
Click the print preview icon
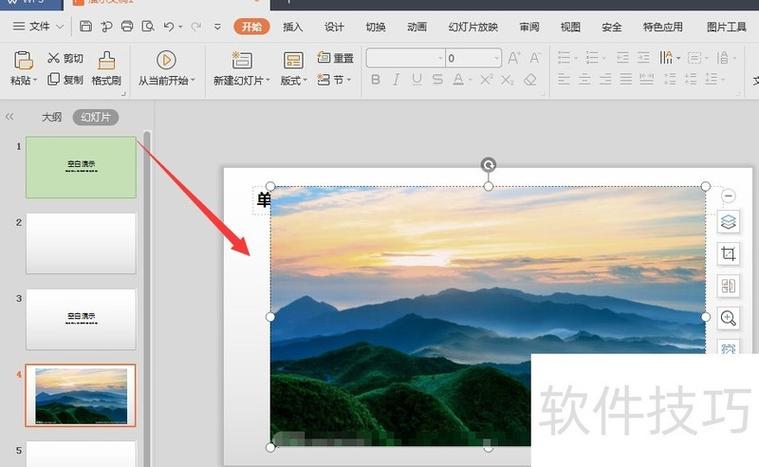tap(148, 26)
